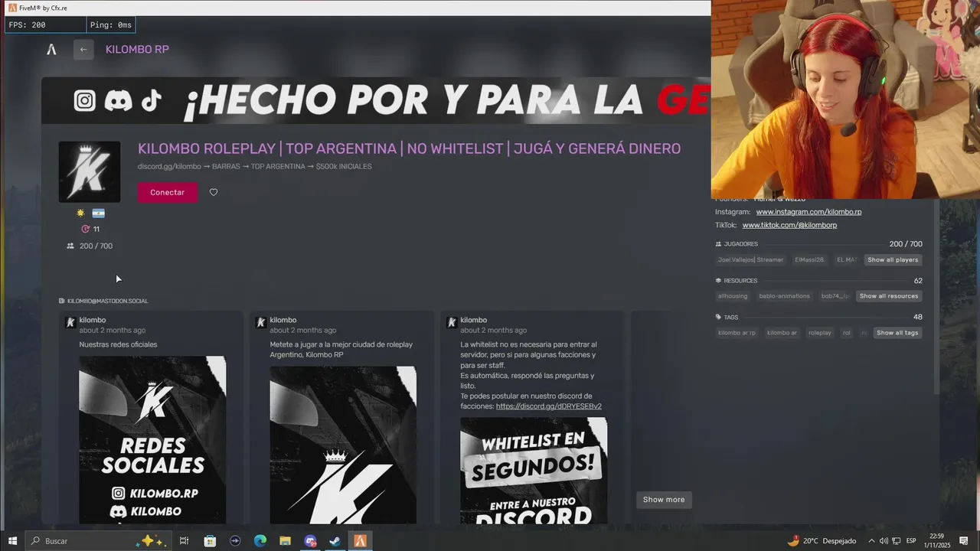Open TikTok icon in the banner
Viewport: 980px width, 551px height.
[x=151, y=100]
